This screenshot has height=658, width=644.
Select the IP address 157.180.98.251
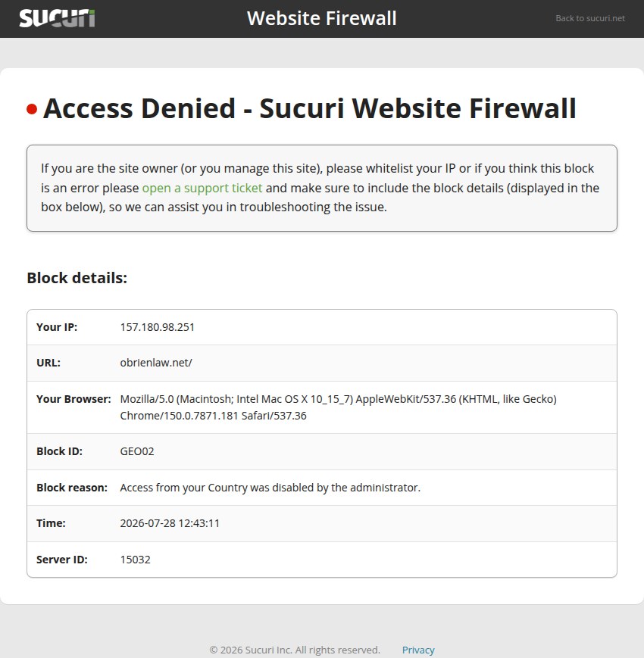158,327
